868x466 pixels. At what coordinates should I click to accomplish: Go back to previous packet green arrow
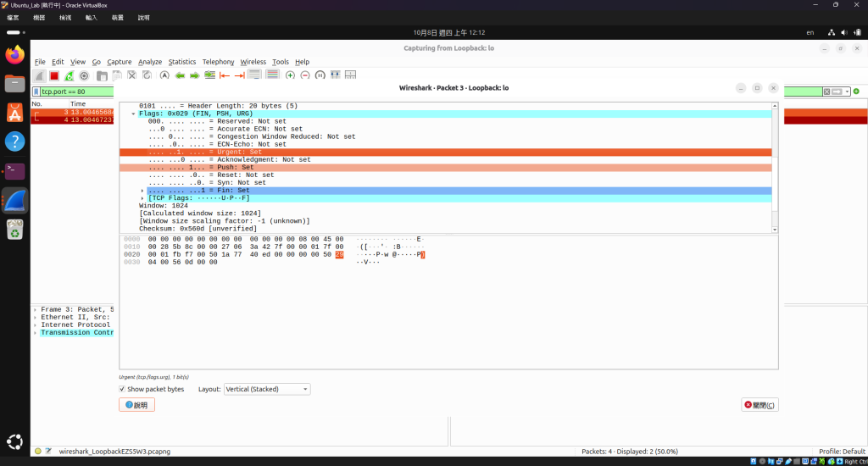[x=180, y=75]
